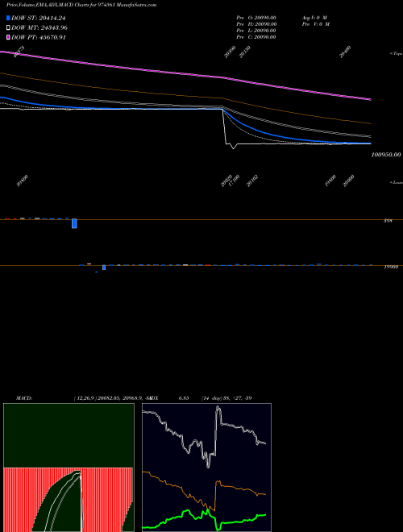Click the 'DOW MT: 24343.96' label
Screen dimensions: 403x532
point(39,27)
